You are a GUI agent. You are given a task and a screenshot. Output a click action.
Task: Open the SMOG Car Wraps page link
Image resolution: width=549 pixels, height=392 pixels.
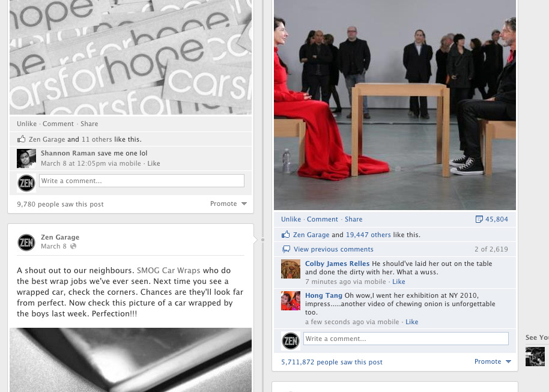168,271
